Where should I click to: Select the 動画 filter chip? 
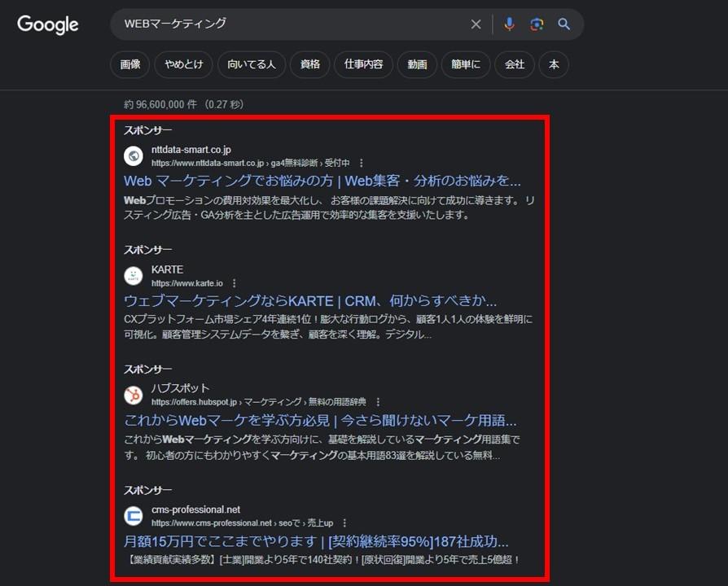click(417, 64)
